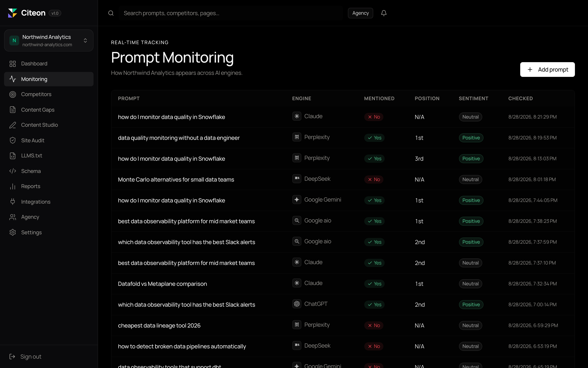Open the notifications bell
The width and height of the screenshot is (588, 368).
tap(384, 13)
